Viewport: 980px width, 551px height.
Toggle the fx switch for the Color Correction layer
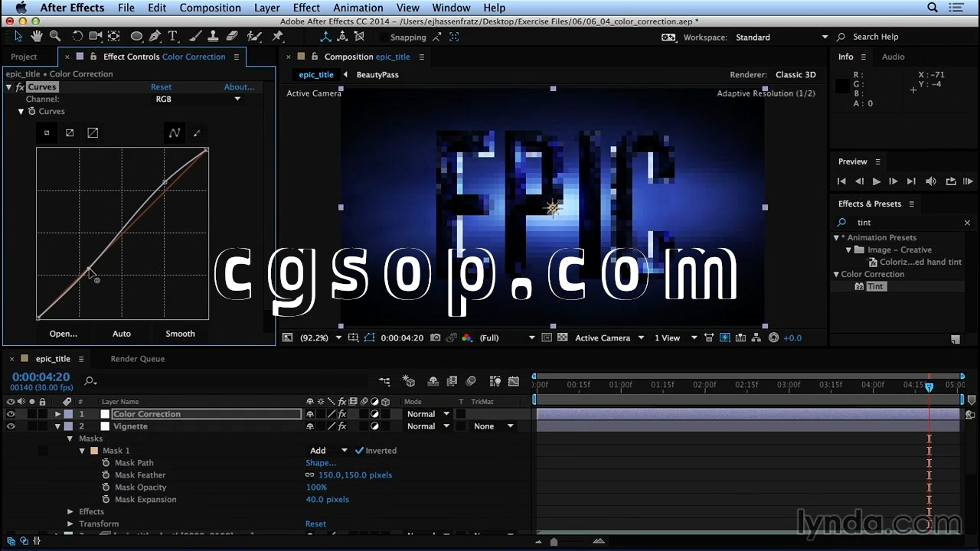coord(342,414)
